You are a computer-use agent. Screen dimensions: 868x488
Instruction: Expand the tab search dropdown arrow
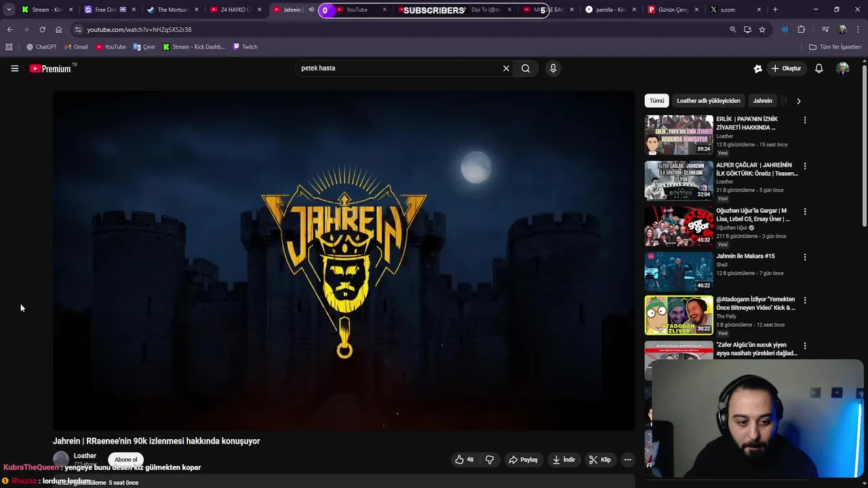9,9
